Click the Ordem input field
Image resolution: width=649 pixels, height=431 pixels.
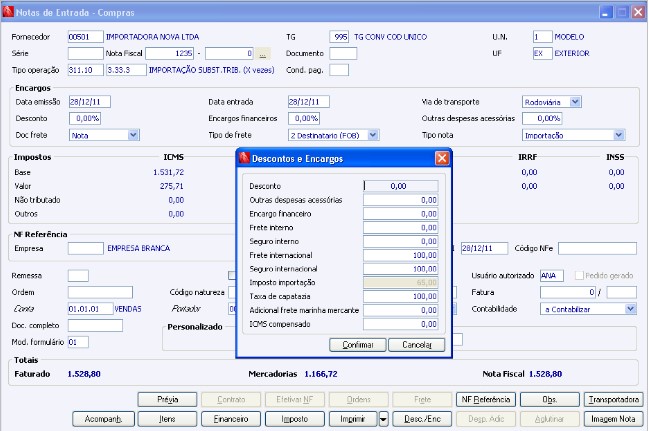(x=100, y=292)
